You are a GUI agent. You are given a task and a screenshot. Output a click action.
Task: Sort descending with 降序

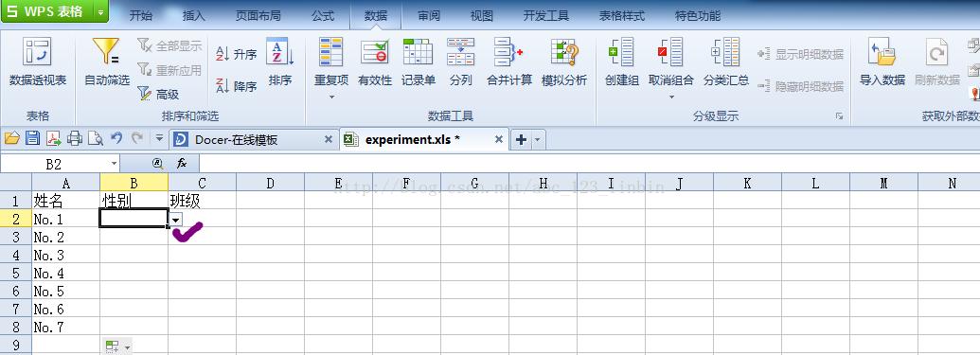click(x=237, y=85)
